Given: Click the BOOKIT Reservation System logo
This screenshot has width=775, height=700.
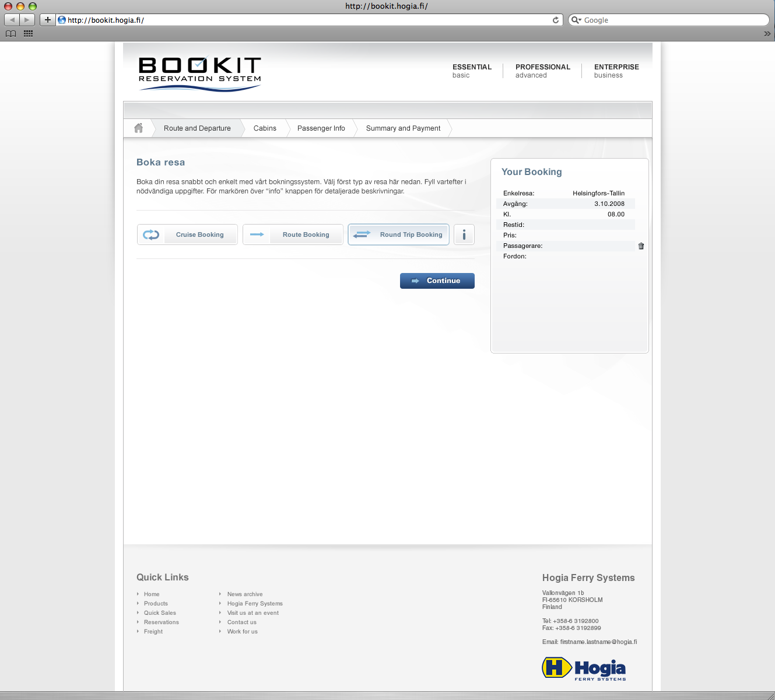Looking at the screenshot, I should 199,73.
